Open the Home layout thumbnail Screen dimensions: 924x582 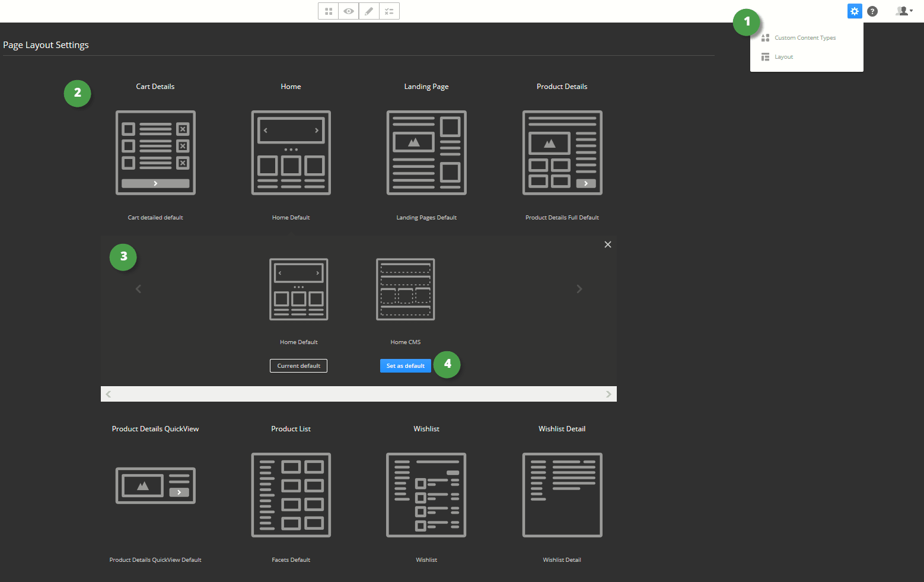tap(291, 152)
